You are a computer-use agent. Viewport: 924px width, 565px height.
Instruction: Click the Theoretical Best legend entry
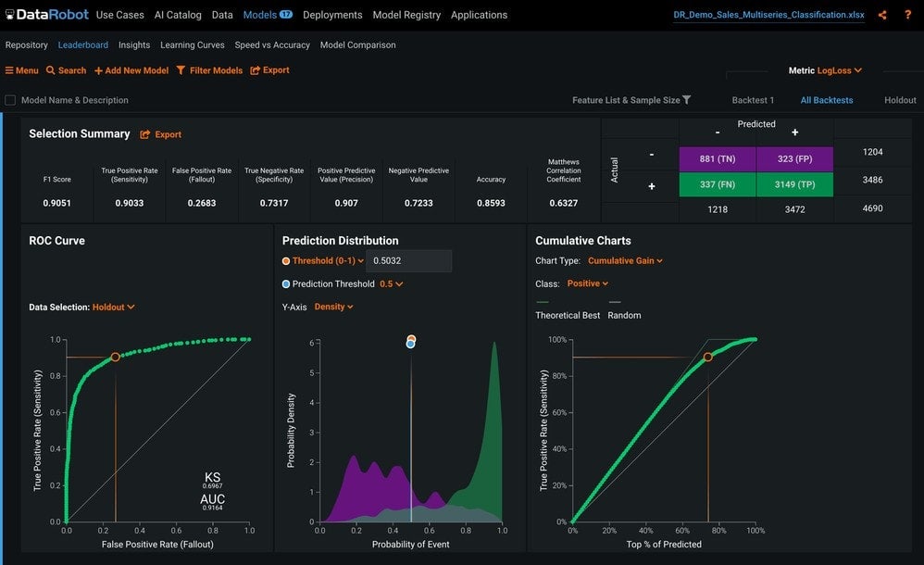pos(568,311)
